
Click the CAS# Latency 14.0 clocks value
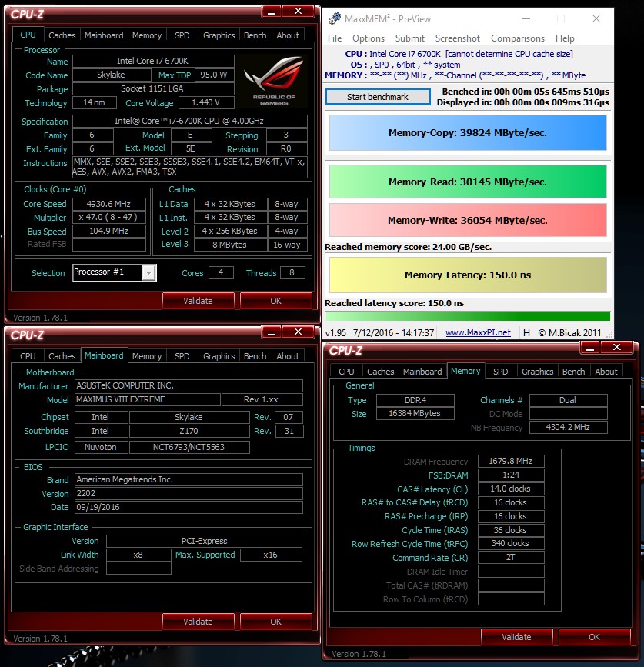pyautogui.click(x=511, y=489)
